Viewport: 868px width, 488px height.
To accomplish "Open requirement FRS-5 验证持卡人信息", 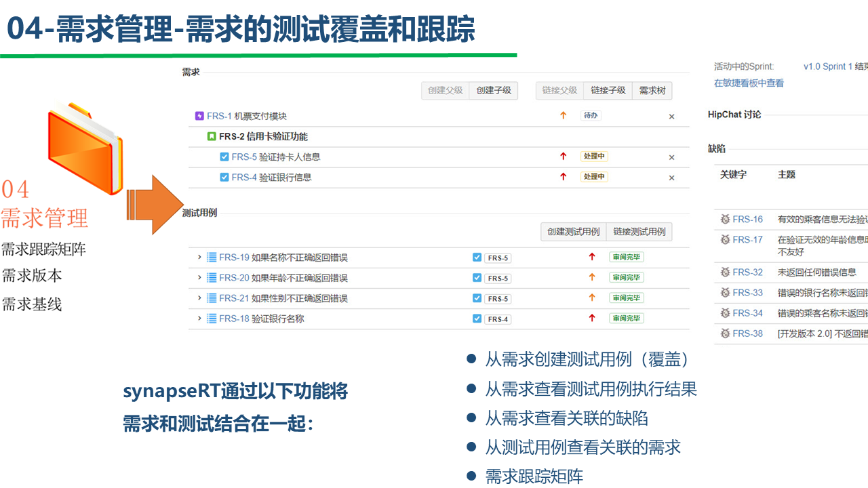I will click(276, 157).
